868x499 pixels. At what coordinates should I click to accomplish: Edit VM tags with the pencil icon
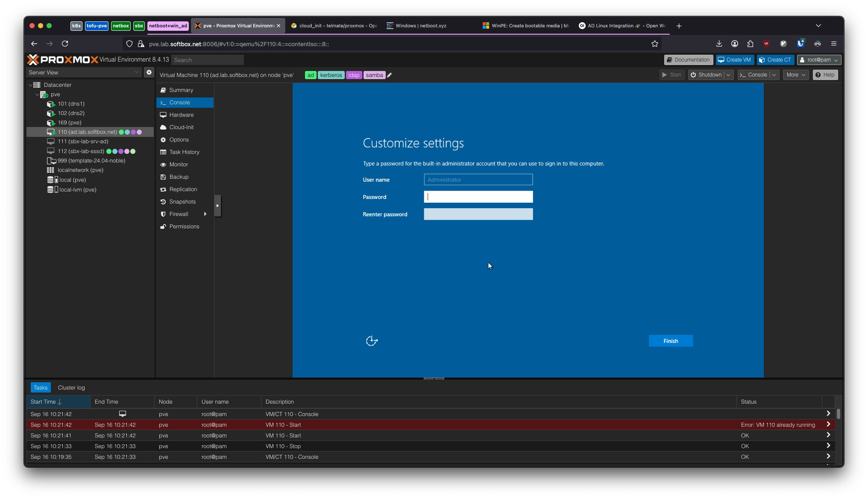point(389,75)
